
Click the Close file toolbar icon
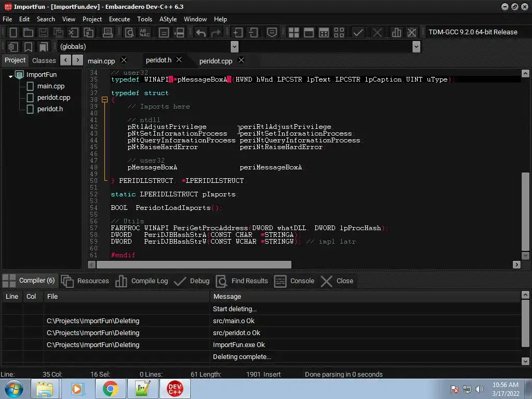(x=73, y=33)
